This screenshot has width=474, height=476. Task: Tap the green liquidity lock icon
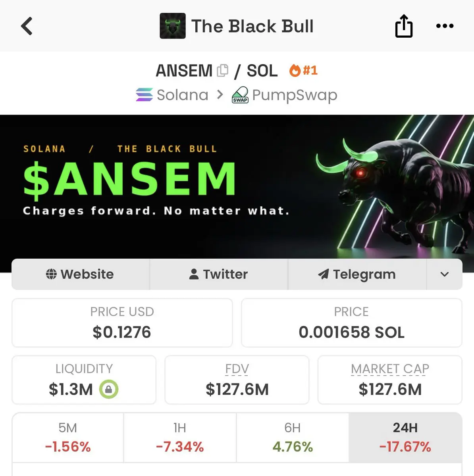pos(109,389)
